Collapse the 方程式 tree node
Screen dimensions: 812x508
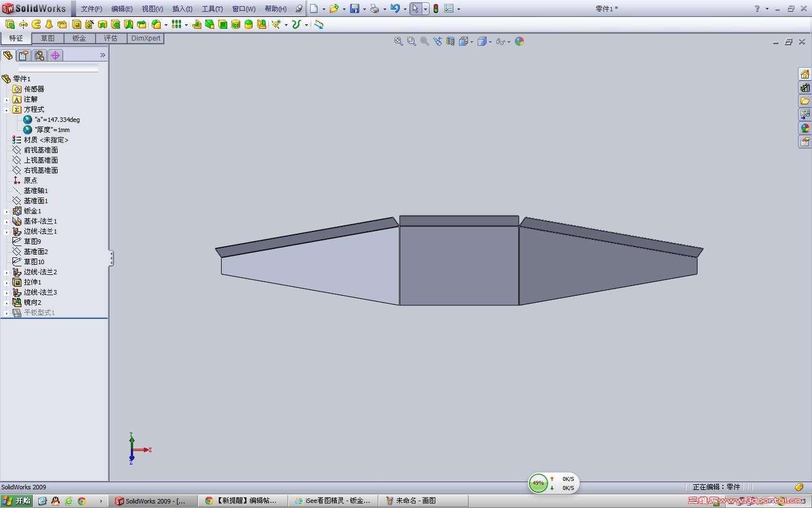7,110
